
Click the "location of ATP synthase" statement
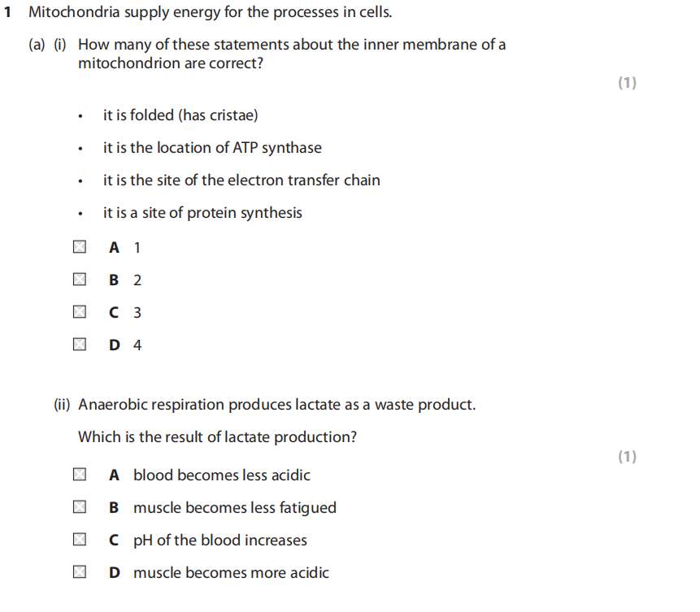(212, 148)
